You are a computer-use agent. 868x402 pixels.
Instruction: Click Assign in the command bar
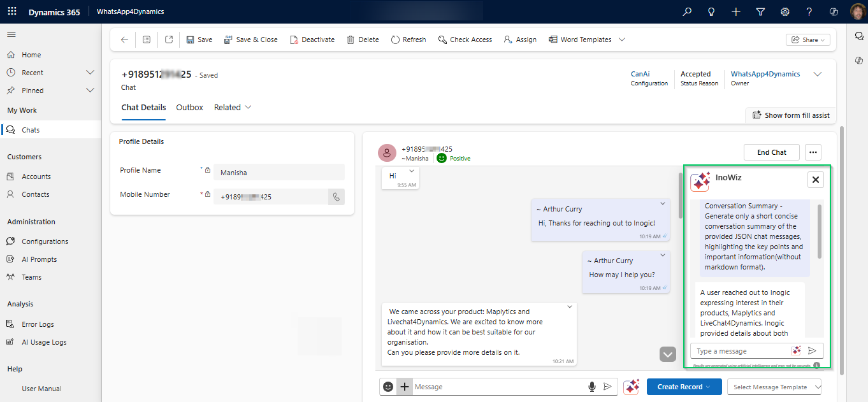(x=519, y=39)
